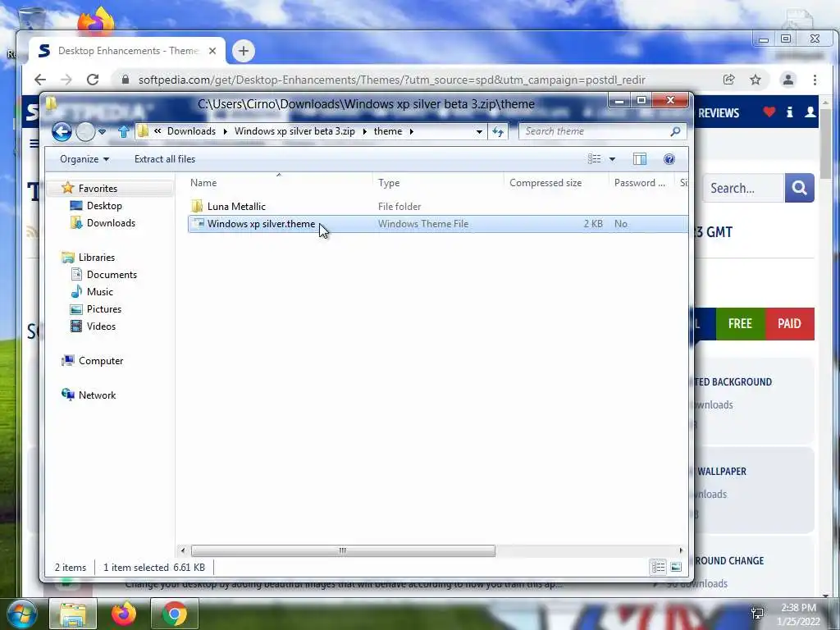Select the Luna Metallic folder
The image size is (840, 630).
tap(236, 206)
